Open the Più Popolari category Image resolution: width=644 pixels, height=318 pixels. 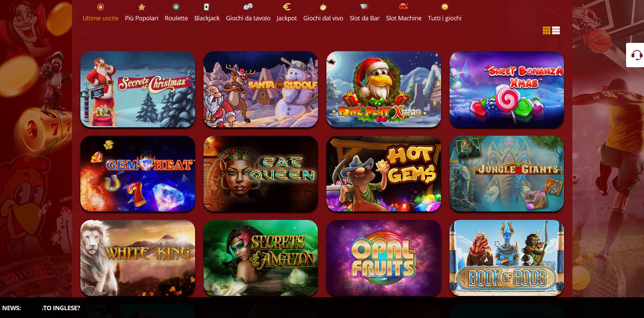pos(141,18)
